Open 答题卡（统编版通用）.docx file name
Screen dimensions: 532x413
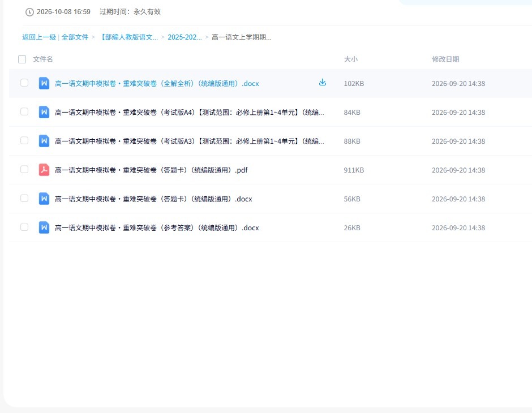(153, 199)
